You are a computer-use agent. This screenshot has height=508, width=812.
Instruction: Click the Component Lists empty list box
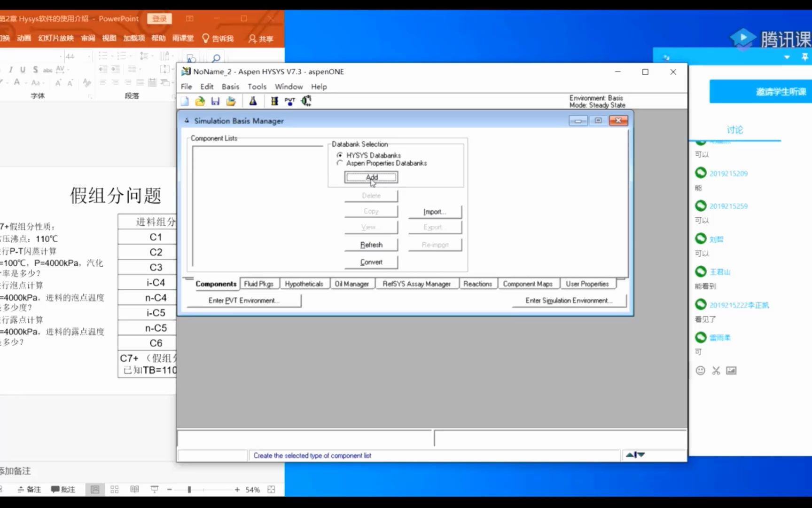click(258, 206)
